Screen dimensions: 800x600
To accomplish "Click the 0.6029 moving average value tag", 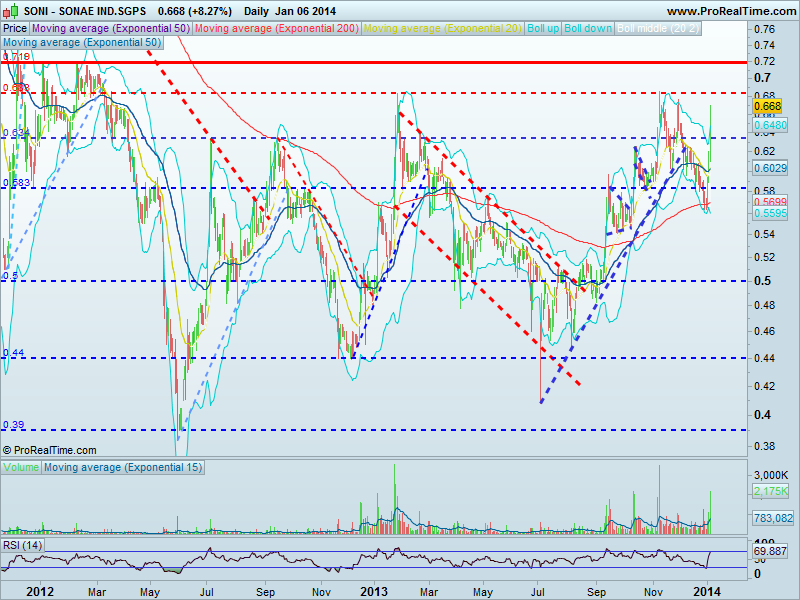I will click(x=770, y=168).
